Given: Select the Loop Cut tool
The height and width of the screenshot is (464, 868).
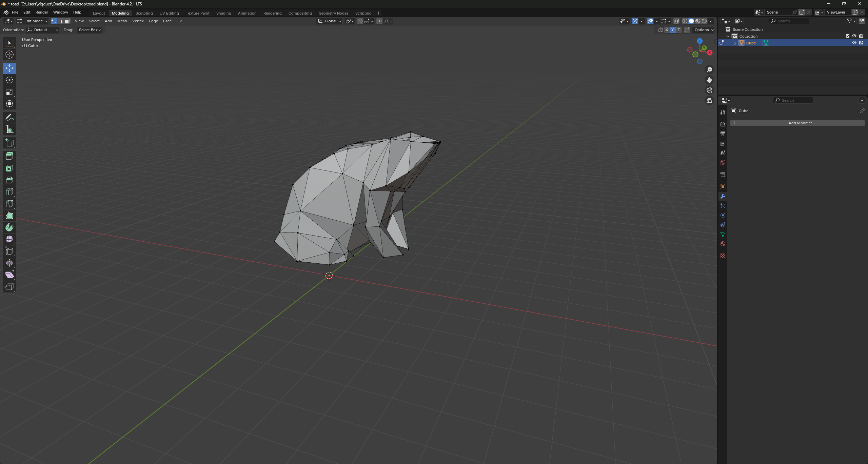Looking at the screenshot, I should pos(9,192).
